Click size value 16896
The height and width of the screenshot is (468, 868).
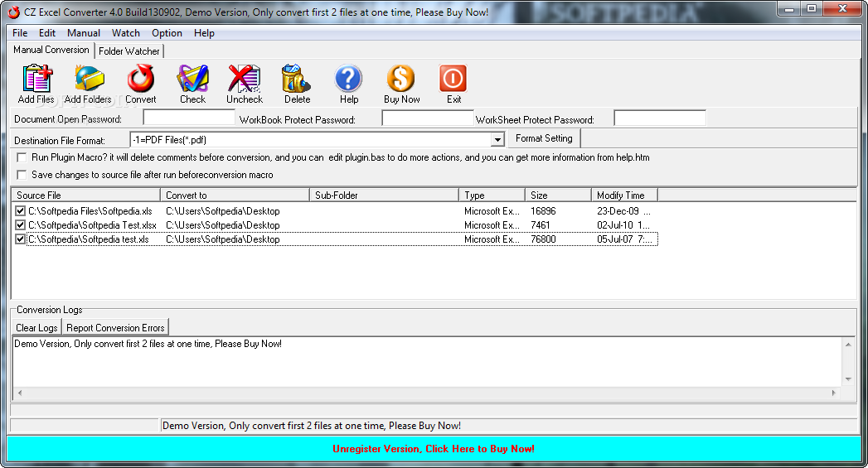coord(543,210)
